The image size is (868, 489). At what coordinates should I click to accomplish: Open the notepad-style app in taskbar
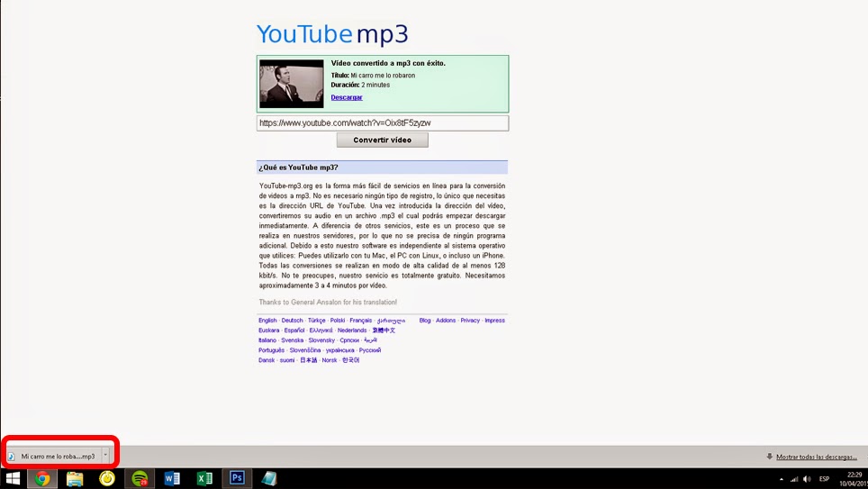point(269,478)
